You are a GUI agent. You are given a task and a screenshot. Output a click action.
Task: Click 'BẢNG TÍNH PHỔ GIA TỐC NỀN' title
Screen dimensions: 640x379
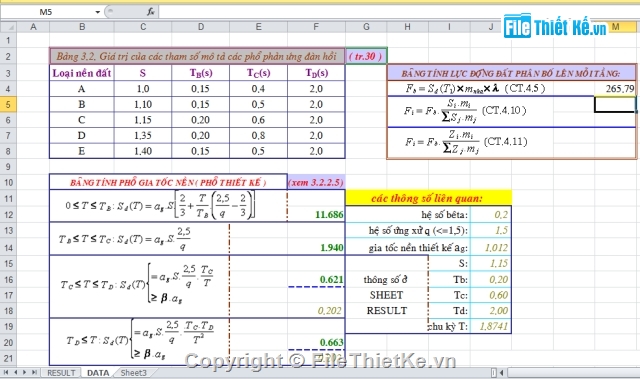click(168, 182)
